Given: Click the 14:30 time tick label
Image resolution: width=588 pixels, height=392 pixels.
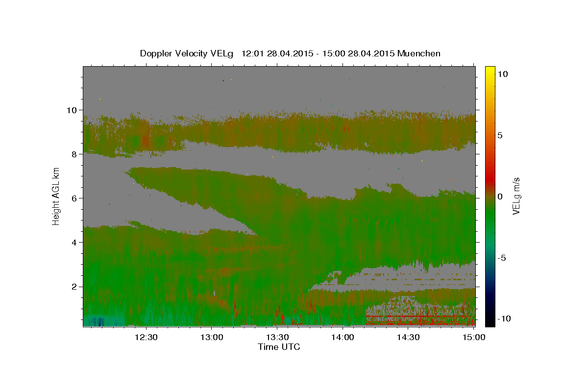Looking at the screenshot, I should 408,337.
